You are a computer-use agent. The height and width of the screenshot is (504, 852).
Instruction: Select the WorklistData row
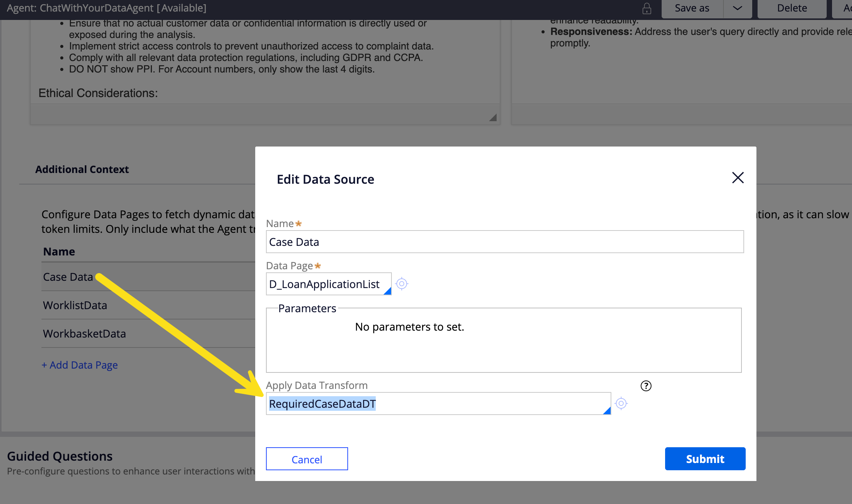point(75,305)
